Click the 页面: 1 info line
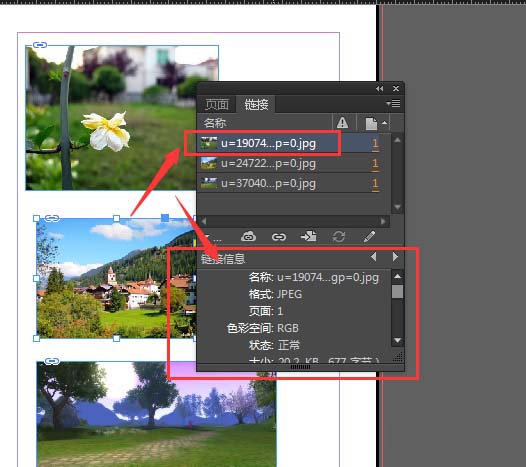526x467 pixels. pos(266,311)
